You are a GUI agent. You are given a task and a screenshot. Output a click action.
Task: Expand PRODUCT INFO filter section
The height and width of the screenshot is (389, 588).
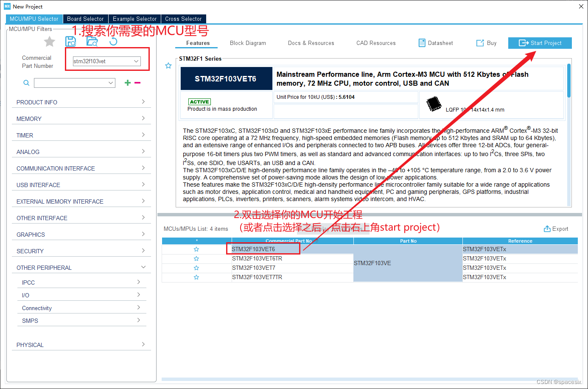[81, 102]
